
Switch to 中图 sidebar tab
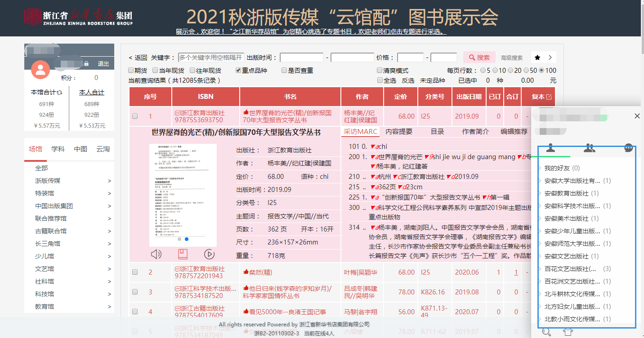[80, 149]
